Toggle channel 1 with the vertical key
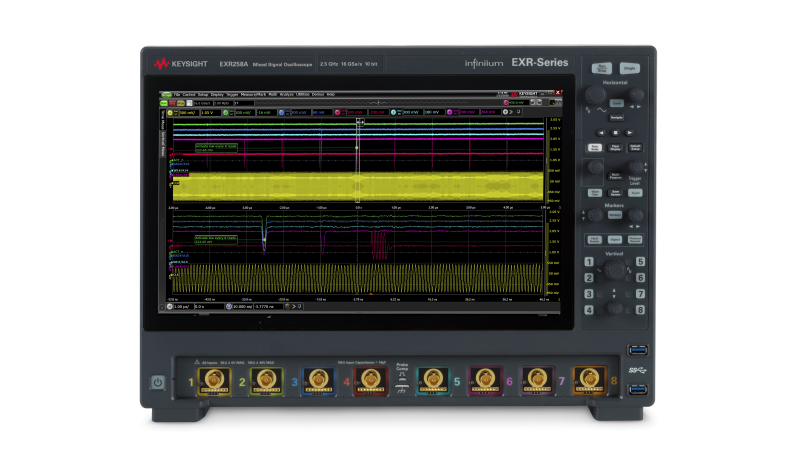 point(590,262)
